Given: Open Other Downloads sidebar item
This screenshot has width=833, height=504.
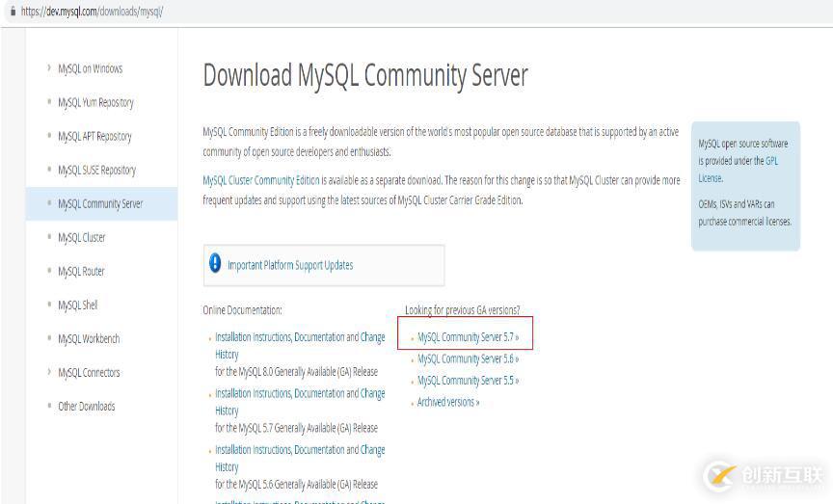Looking at the screenshot, I should pos(87,407).
